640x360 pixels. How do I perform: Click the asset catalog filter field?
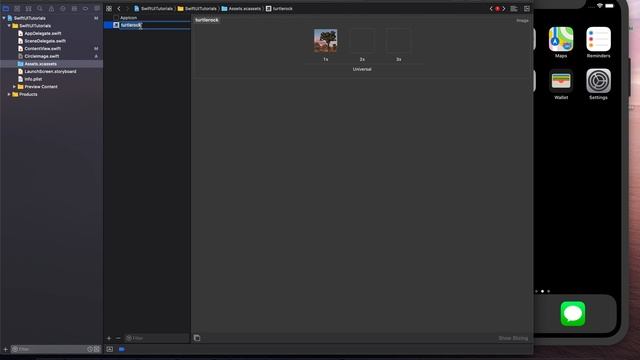coord(157,338)
